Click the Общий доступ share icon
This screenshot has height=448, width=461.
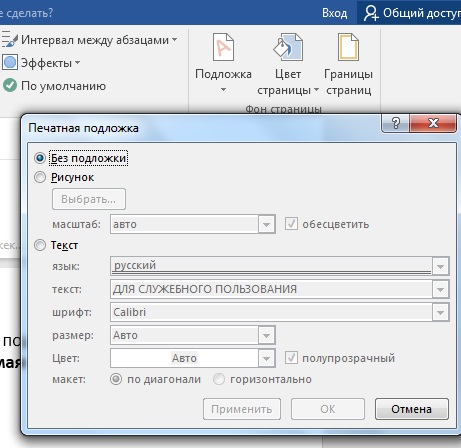(371, 13)
